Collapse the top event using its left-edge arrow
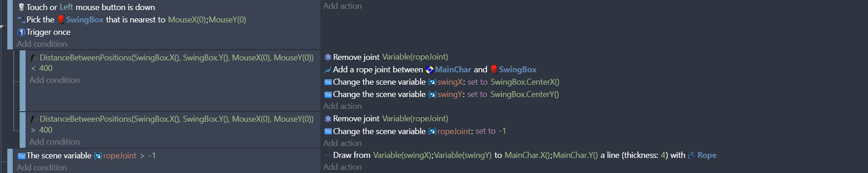The image size is (868, 173). 2,27
